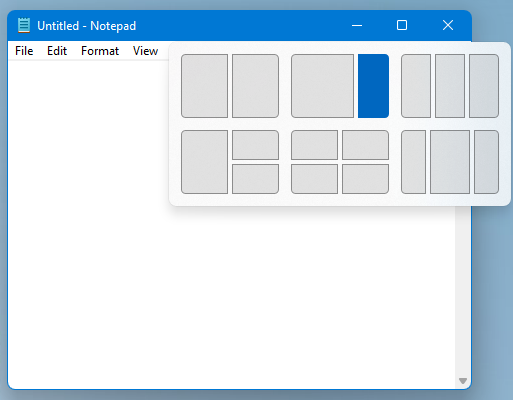513x400 pixels.
Task: Pick the bottom-right quarter beside the tall left zone
Action: coord(255,179)
